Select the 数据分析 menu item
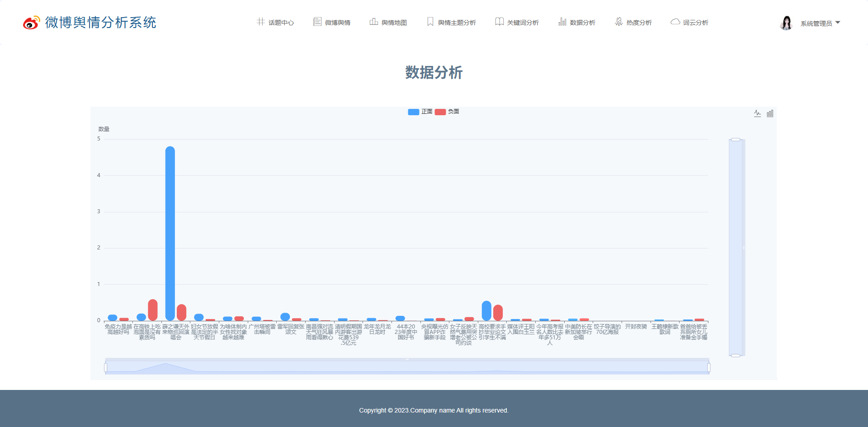This screenshot has width=868, height=427. pyautogui.click(x=583, y=23)
